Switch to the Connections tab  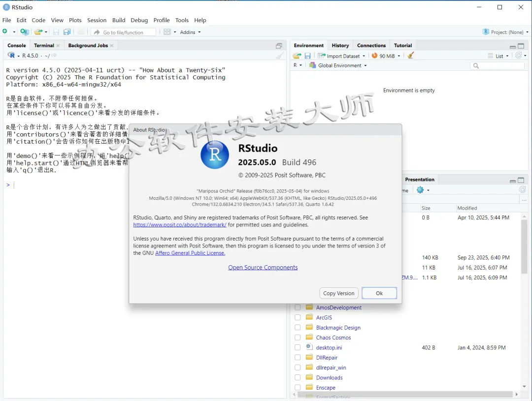(x=371, y=45)
